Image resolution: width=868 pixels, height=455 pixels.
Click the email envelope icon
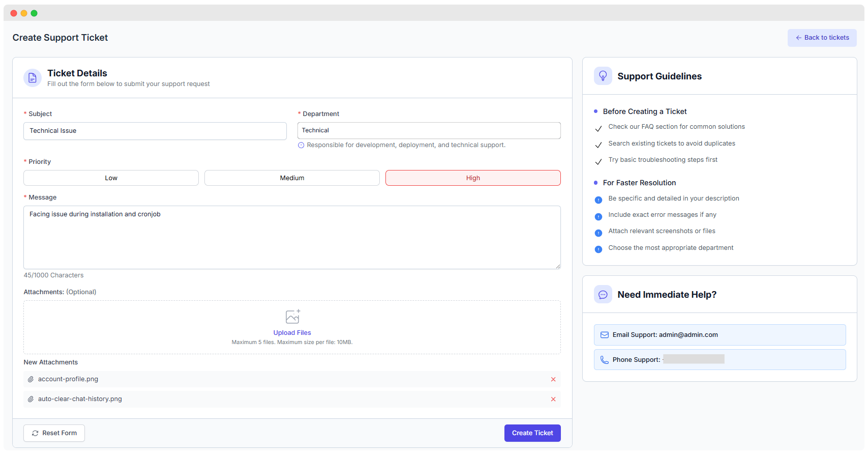(604, 335)
